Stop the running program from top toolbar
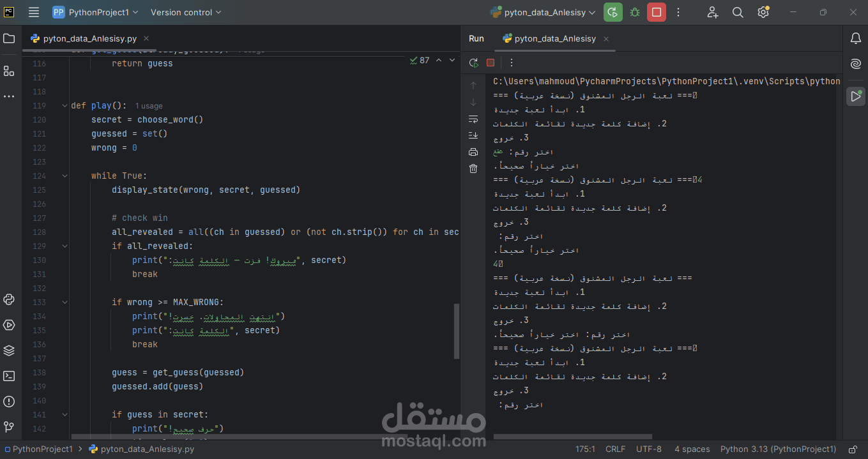 pyautogui.click(x=657, y=12)
